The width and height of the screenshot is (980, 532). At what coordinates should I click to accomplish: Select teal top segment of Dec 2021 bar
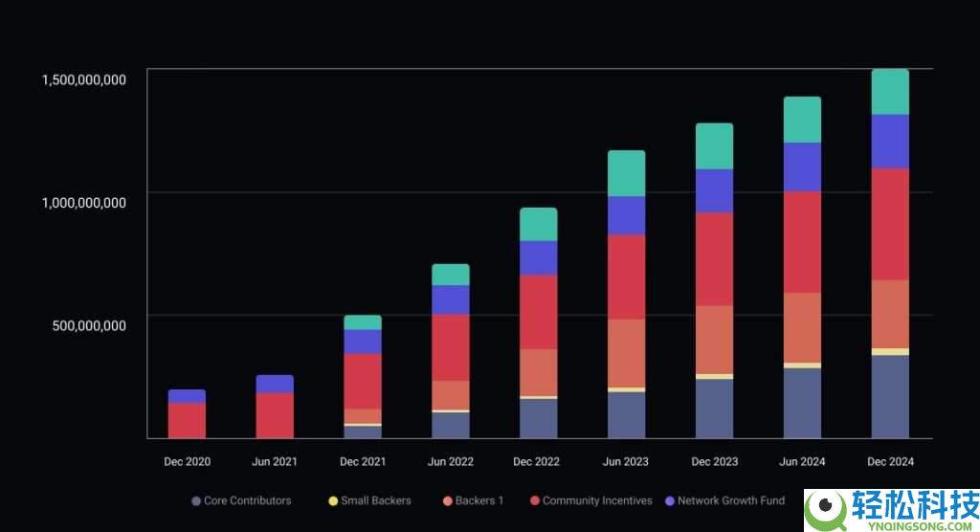[363, 322]
